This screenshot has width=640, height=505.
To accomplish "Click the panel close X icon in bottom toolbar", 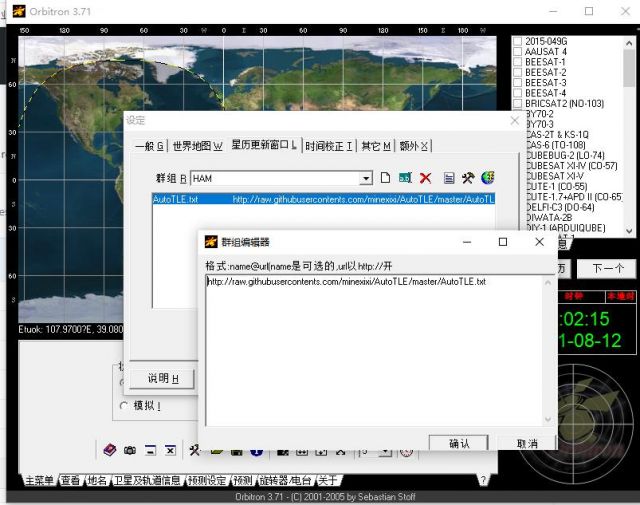I will click(170, 450).
